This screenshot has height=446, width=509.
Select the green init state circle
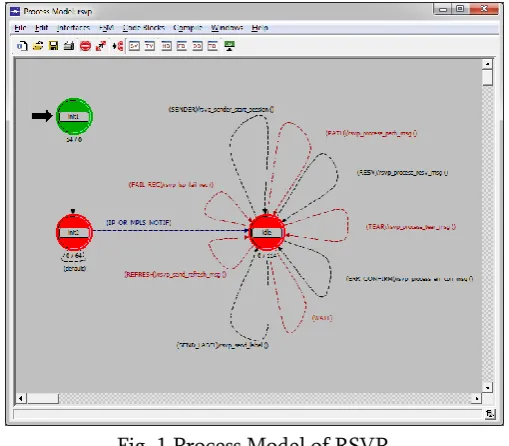point(74,116)
